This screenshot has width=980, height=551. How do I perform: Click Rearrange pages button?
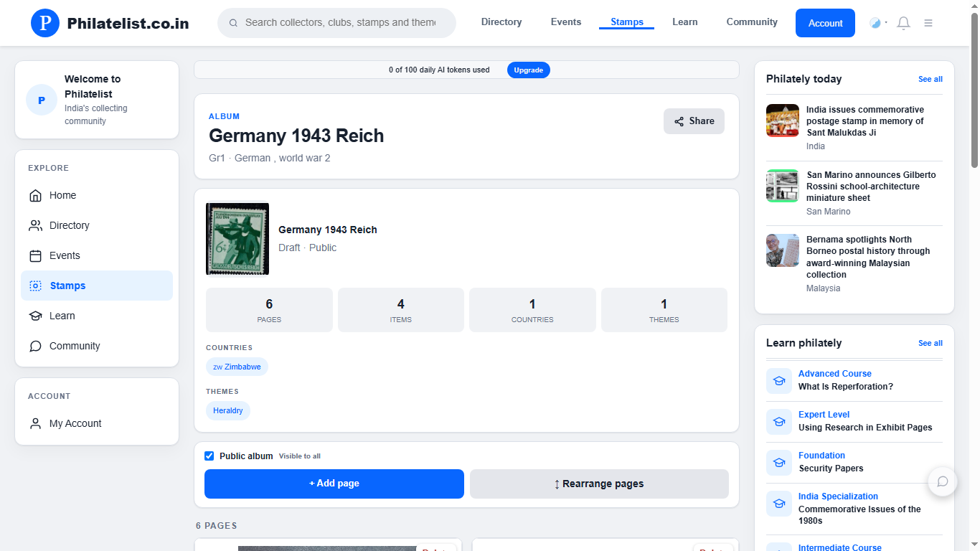tap(599, 484)
